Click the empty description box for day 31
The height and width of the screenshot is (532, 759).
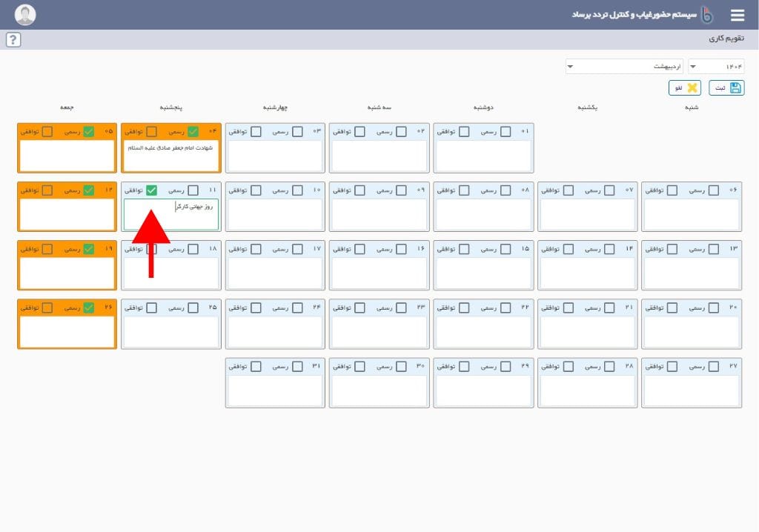pos(275,390)
